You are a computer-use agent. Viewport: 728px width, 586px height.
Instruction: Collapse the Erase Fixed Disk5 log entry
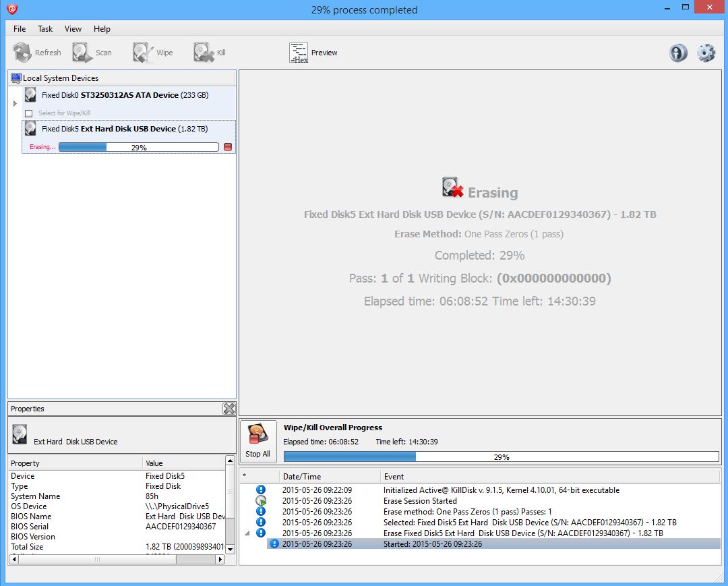pyautogui.click(x=247, y=533)
